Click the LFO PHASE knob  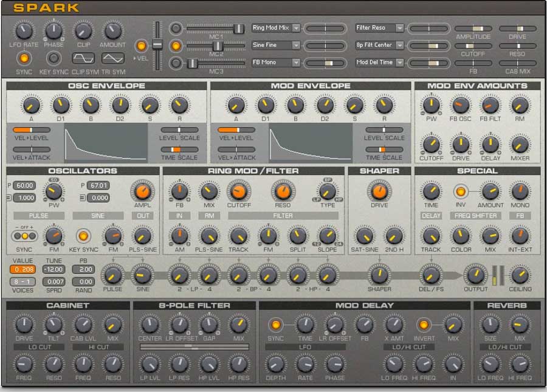pos(53,30)
